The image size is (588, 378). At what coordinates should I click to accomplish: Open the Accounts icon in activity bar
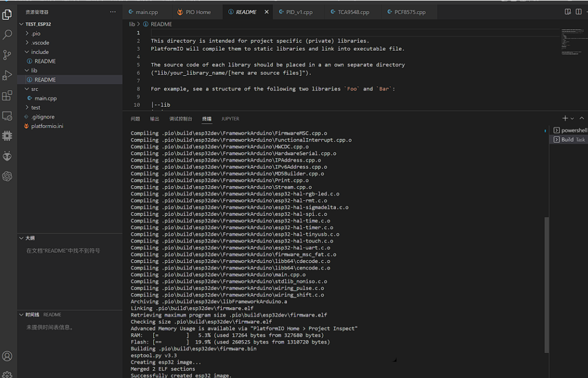(8, 356)
